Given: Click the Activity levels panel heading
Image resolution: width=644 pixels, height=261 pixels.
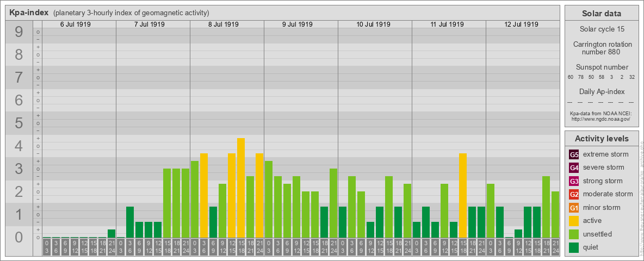Looking at the screenshot, I should coord(601,139).
